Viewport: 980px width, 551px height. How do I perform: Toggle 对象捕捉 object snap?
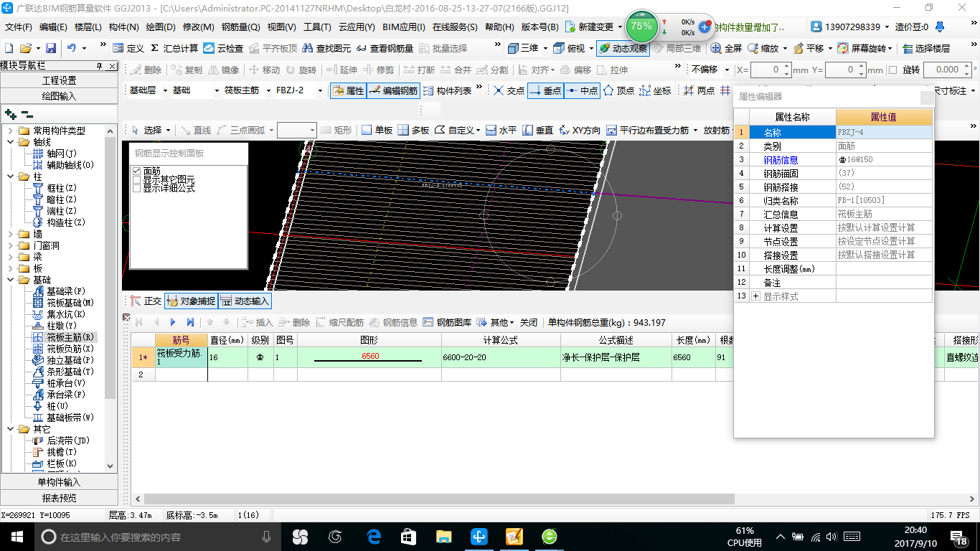tap(190, 301)
